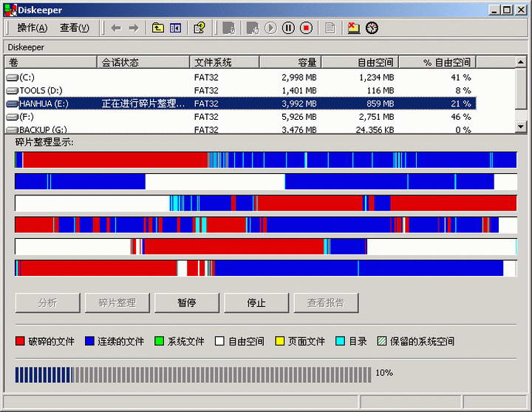
Task: Click the volume list scroll up arrow
Action: point(521,62)
